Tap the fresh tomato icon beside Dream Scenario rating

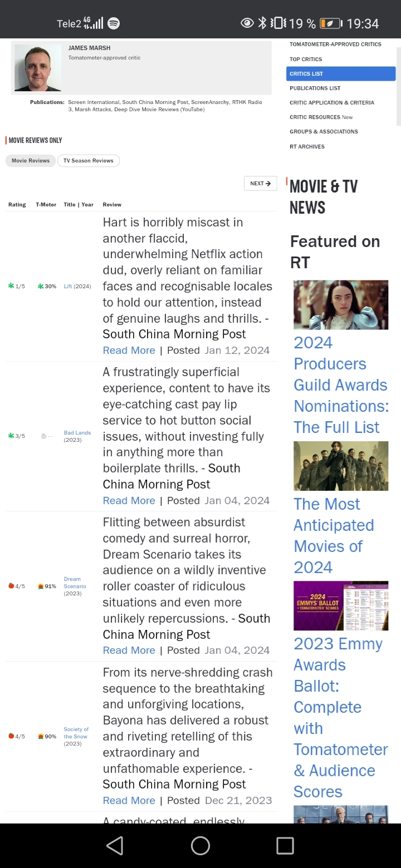coord(11,586)
